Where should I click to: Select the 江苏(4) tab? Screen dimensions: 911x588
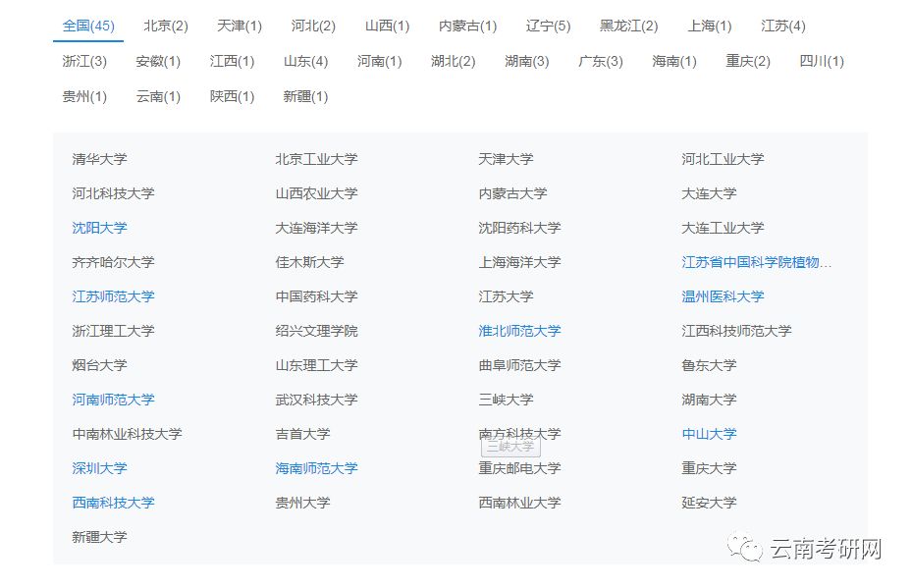pos(783,27)
